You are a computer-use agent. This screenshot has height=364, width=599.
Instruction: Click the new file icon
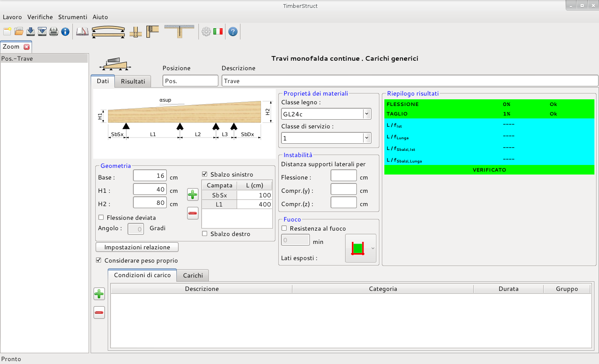tap(7, 32)
